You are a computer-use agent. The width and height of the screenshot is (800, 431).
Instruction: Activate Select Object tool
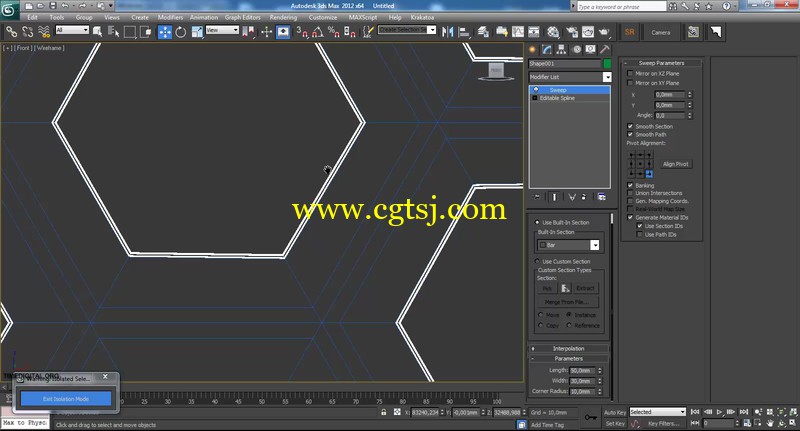point(97,32)
